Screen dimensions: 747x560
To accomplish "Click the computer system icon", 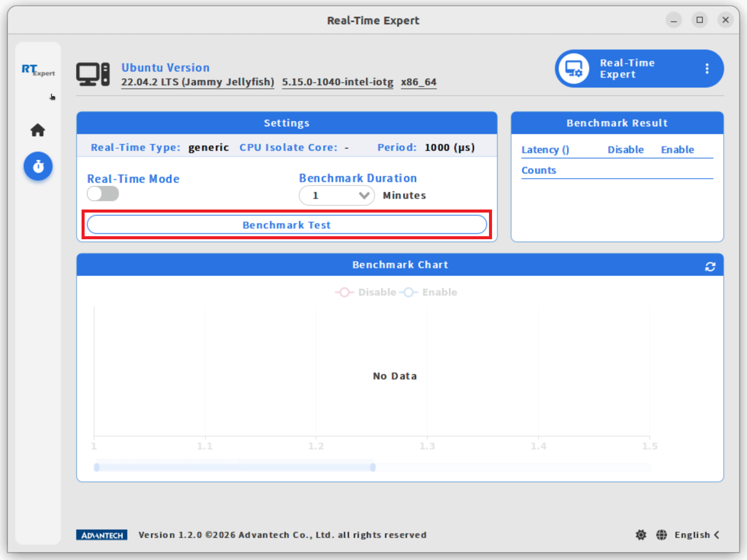I will tap(93, 74).
